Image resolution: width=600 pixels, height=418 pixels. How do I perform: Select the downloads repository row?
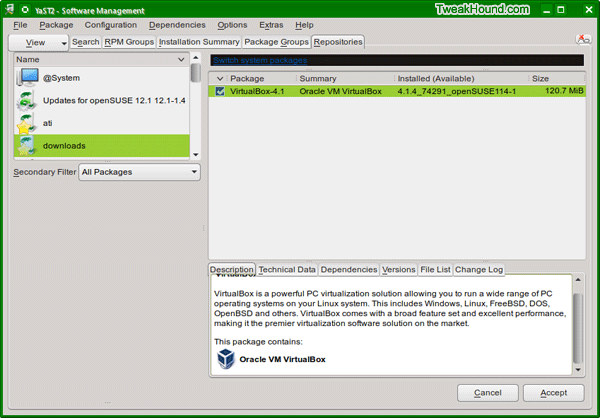(x=102, y=146)
